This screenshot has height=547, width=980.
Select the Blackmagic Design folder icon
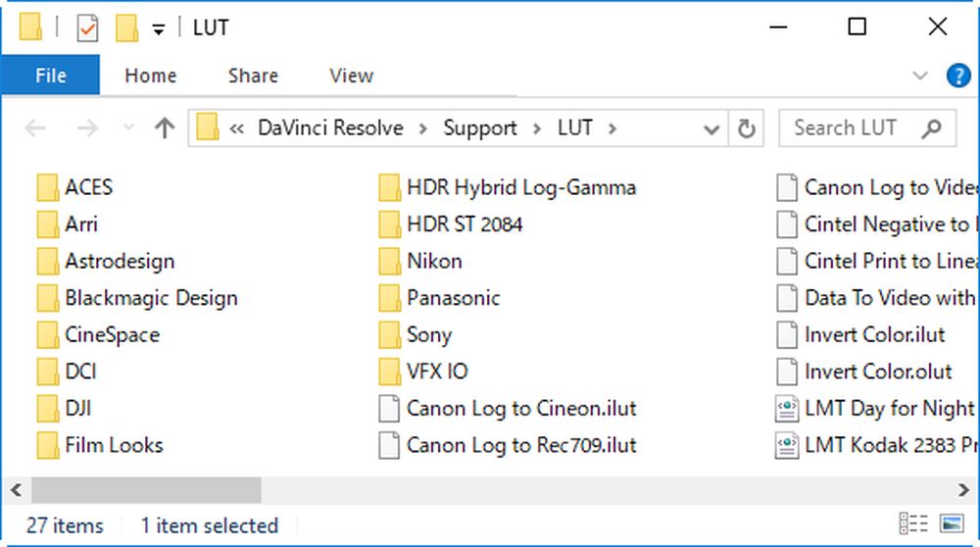(47, 298)
